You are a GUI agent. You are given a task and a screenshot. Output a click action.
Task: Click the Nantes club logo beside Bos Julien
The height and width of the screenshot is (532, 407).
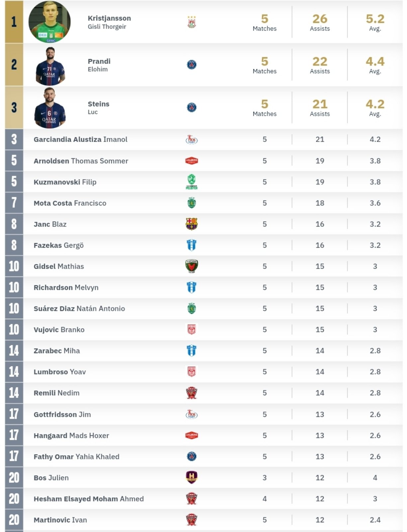[191, 477]
